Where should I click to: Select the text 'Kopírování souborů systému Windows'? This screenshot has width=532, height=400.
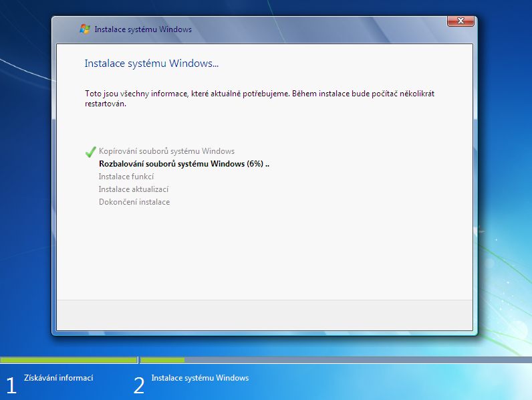(x=166, y=151)
